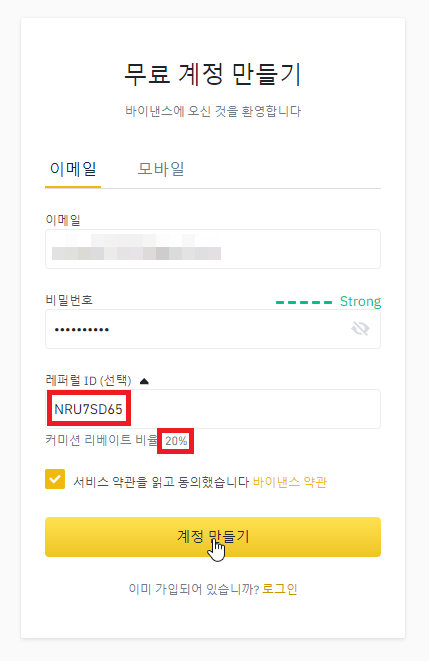The image size is (429, 661).
Task: Click the 레퍼럴 ID (선택) label
Action: click(x=88, y=380)
